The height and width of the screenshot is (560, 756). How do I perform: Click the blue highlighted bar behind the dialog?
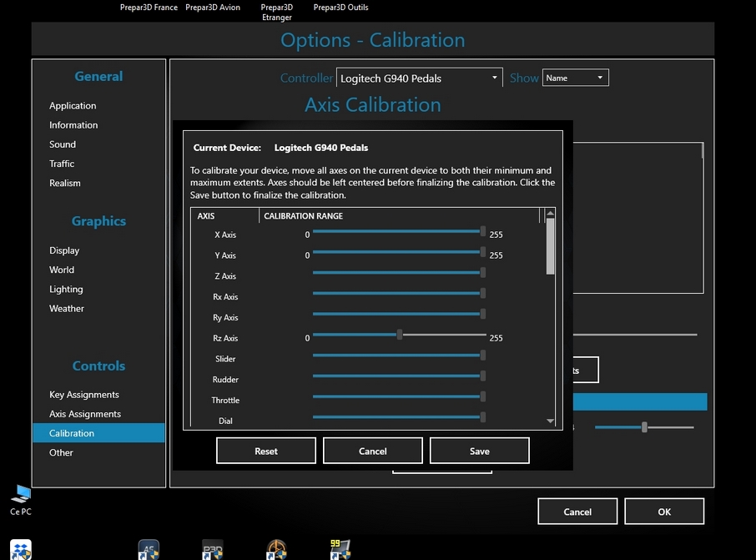(x=640, y=401)
